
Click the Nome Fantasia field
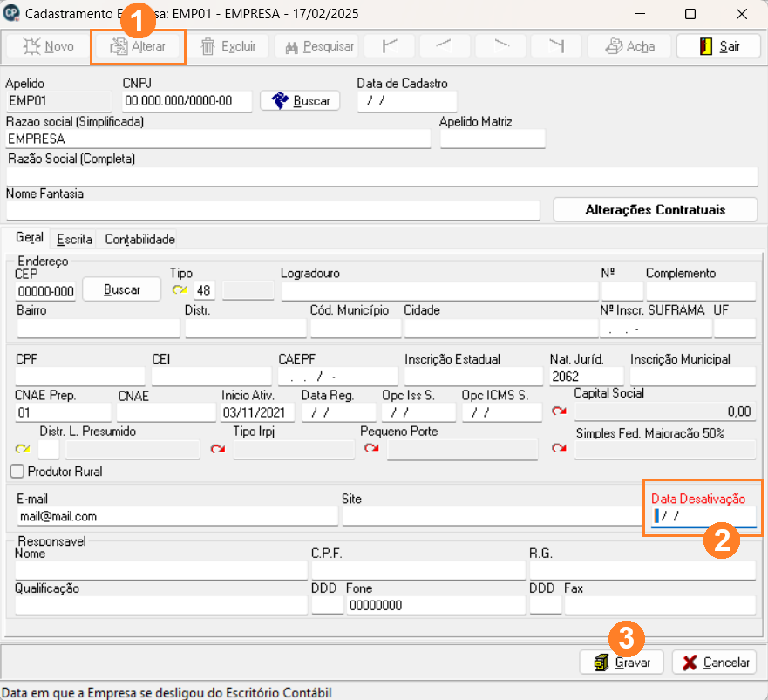pyautogui.click(x=273, y=211)
